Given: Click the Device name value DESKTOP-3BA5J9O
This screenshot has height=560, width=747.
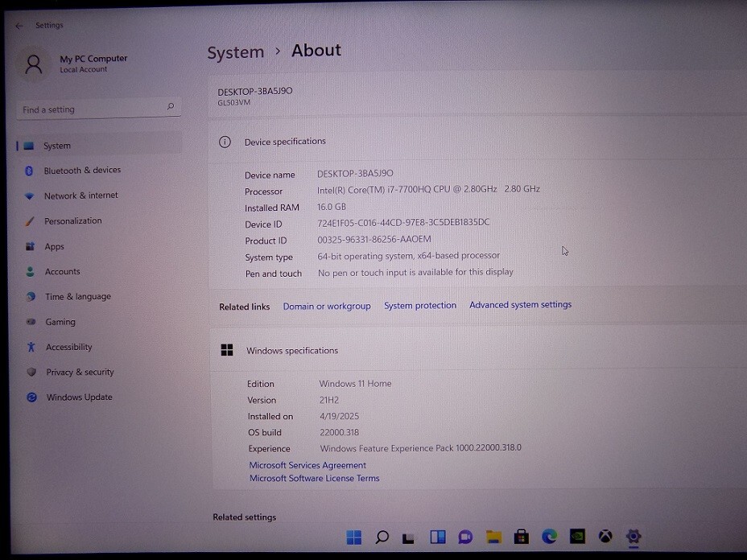Looking at the screenshot, I should point(356,173).
